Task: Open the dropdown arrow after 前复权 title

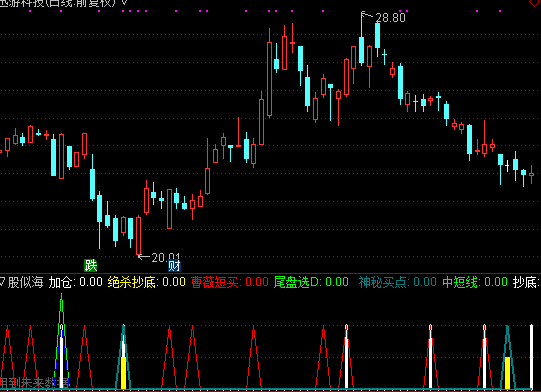Action: click(x=124, y=3)
